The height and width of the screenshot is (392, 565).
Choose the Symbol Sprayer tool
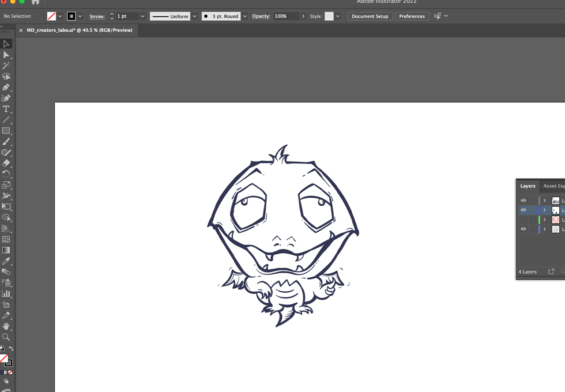[6, 283]
